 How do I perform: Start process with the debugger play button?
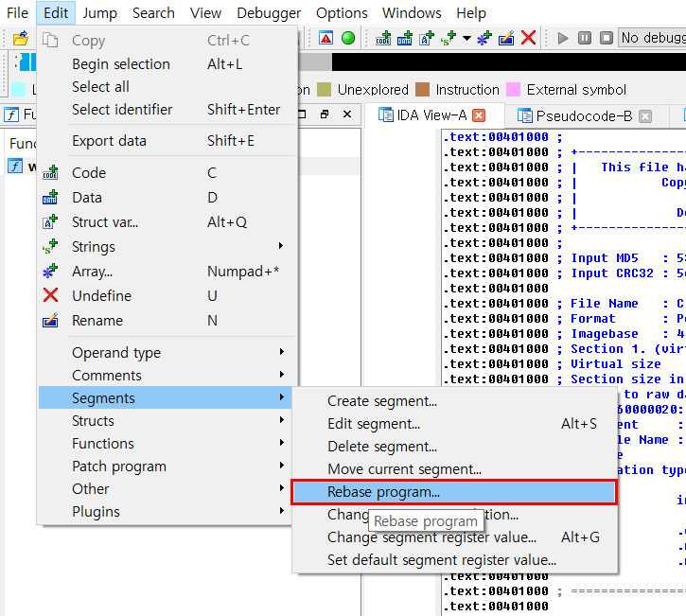pos(563,38)
